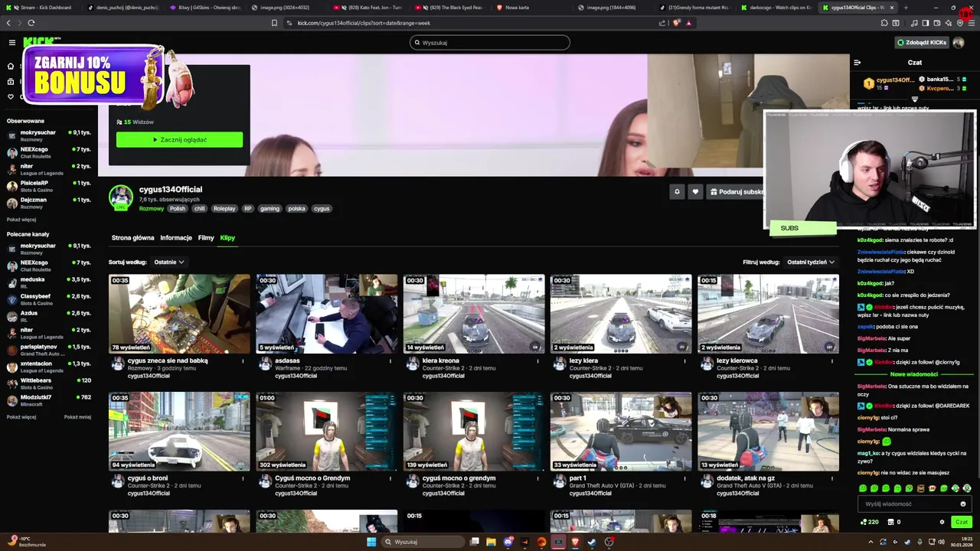Open the Browse icon in sidebar
The height and width of the screenshot is (551, 980).
coord(11,81)
